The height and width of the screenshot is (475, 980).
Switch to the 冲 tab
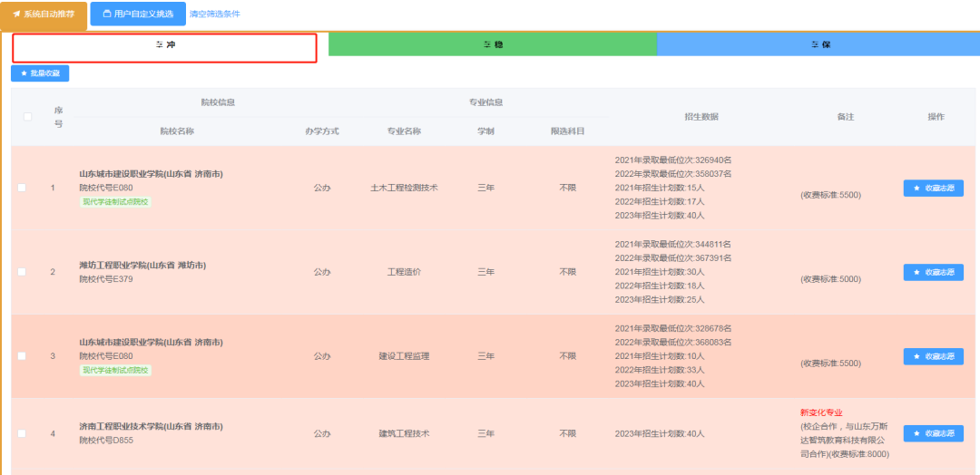click(x=164, y=44)
